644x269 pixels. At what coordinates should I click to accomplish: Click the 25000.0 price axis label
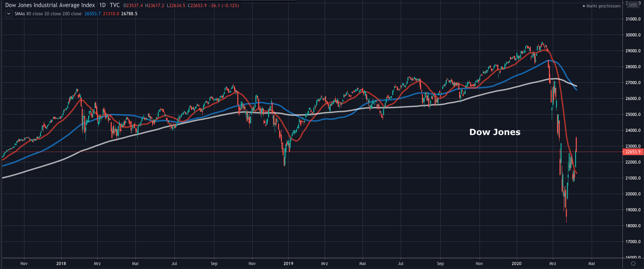[x=632, y=115]
